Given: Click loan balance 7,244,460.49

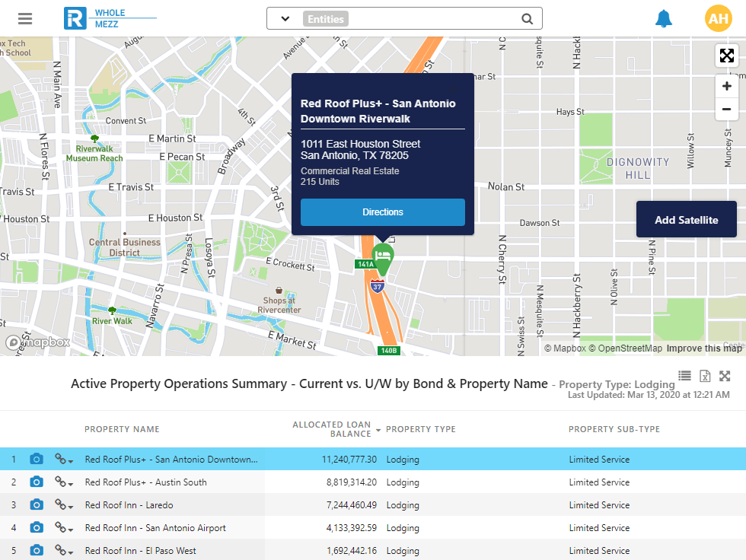Looking at the screenshot, I should pos(352,505).
